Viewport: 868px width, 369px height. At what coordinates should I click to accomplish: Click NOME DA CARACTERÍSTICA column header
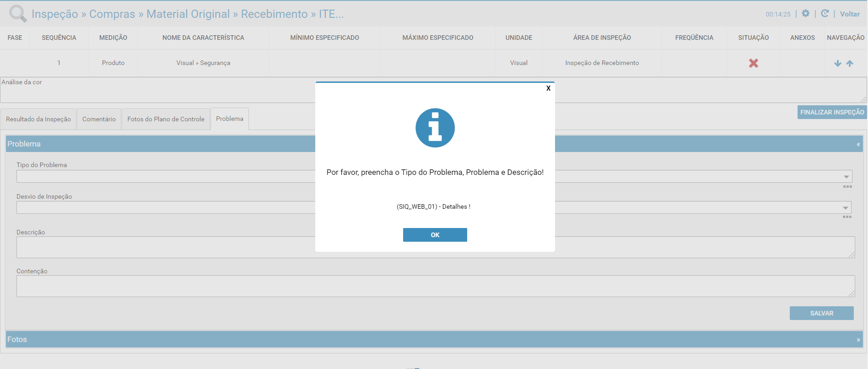tap(203, 38)
